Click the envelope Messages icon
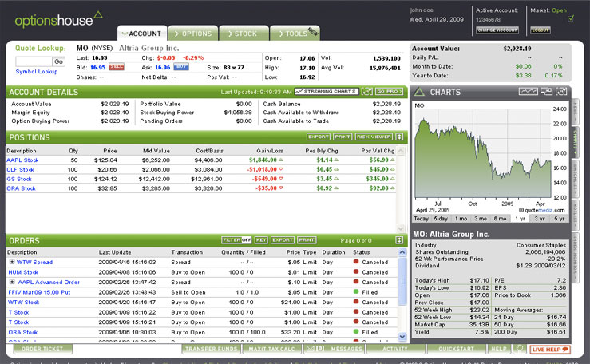Viewport: 590px width, 364px height. coord(310,349)
